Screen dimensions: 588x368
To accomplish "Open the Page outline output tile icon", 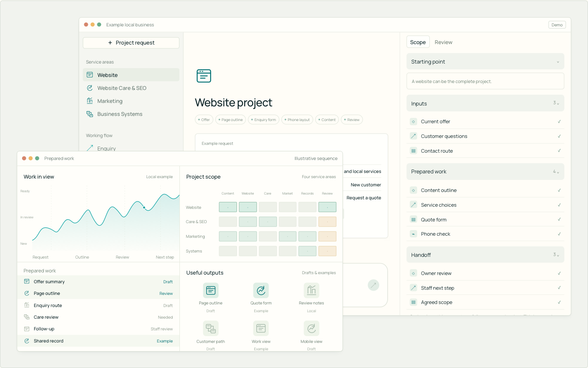I will (211, 291).
